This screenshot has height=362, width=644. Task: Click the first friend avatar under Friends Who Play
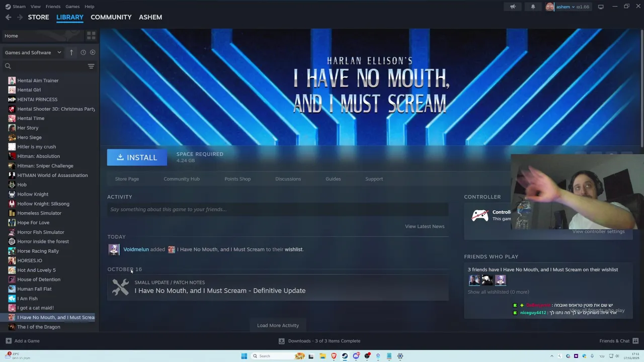474,280
